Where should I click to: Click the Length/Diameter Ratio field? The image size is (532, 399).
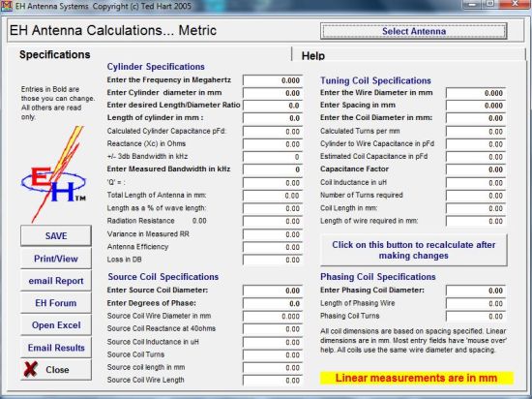tap(273, 106)
